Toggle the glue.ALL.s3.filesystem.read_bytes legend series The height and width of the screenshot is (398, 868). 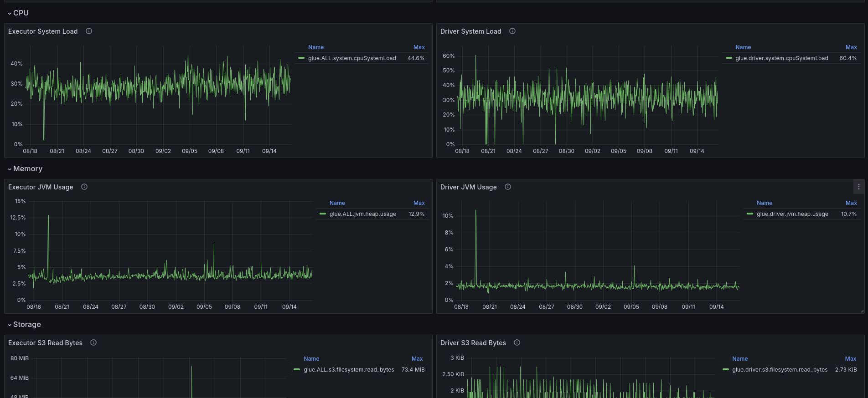click(349, 370)
